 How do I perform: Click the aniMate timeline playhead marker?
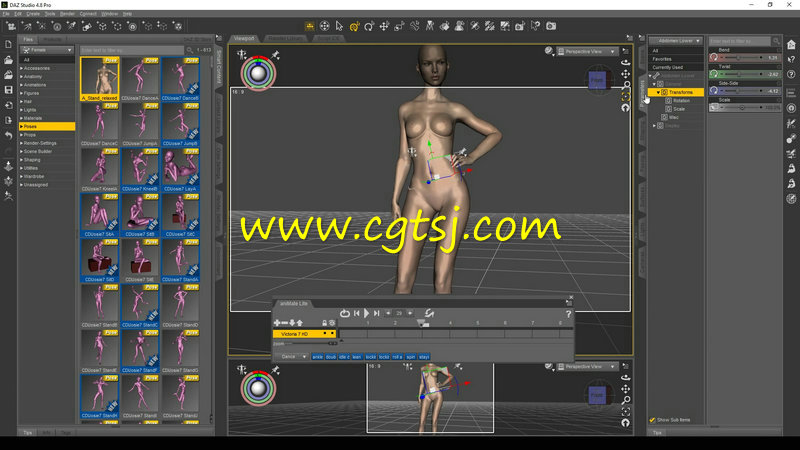point(423,323)
